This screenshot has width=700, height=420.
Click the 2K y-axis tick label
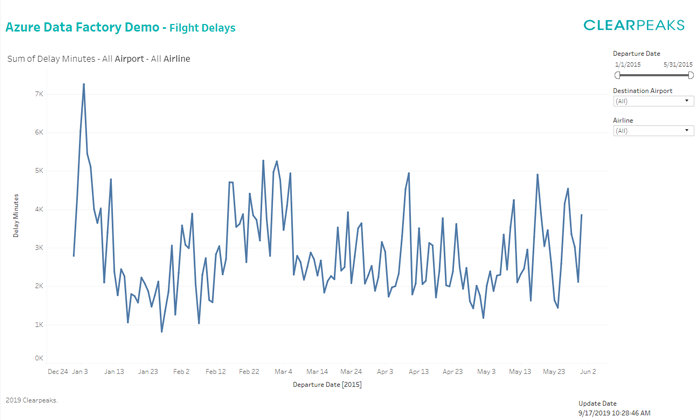pos(39,286)
